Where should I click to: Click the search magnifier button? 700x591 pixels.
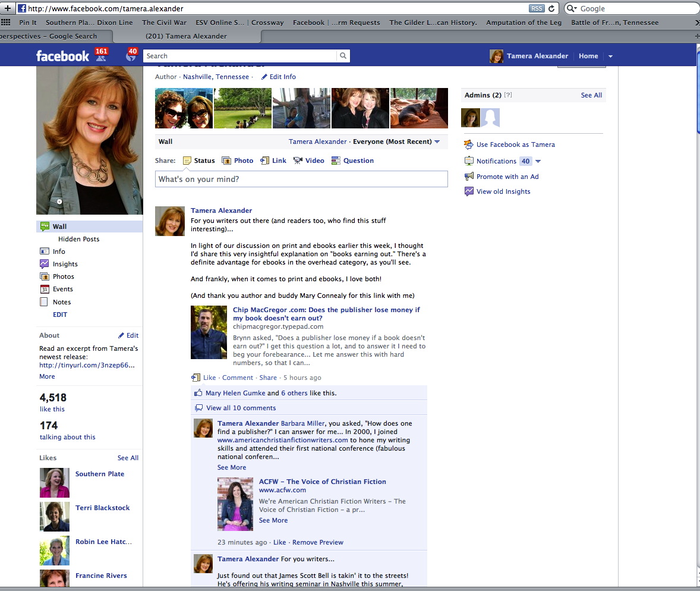point(343,56)
